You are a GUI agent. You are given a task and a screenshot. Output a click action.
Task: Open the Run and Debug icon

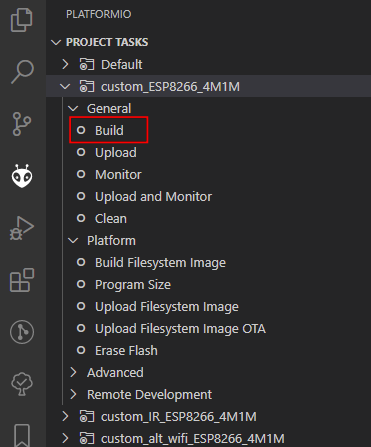[x=22, y=228]
